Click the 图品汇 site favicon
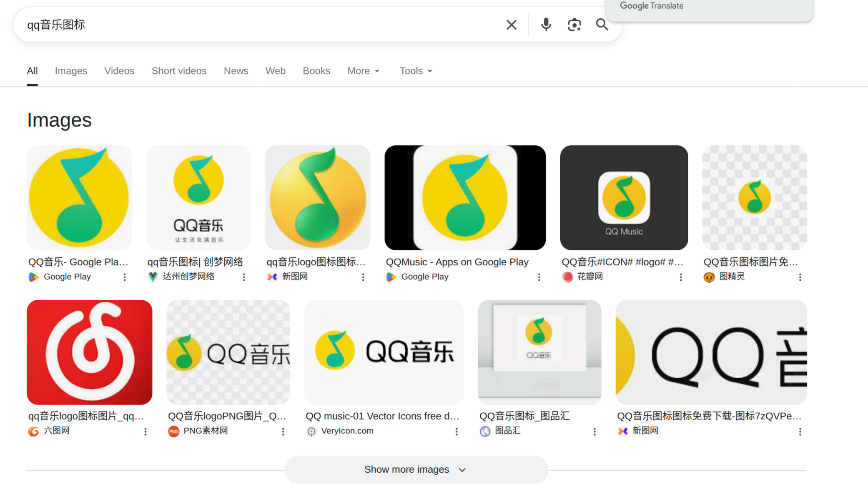The height and width of the screenshot is (484, 868). tap(485, 432)
